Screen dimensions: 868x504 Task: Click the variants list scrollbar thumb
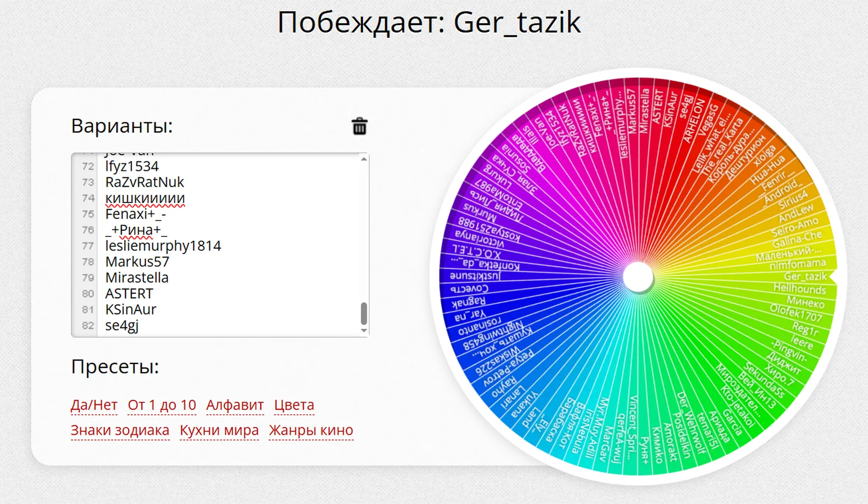(364, 313)
